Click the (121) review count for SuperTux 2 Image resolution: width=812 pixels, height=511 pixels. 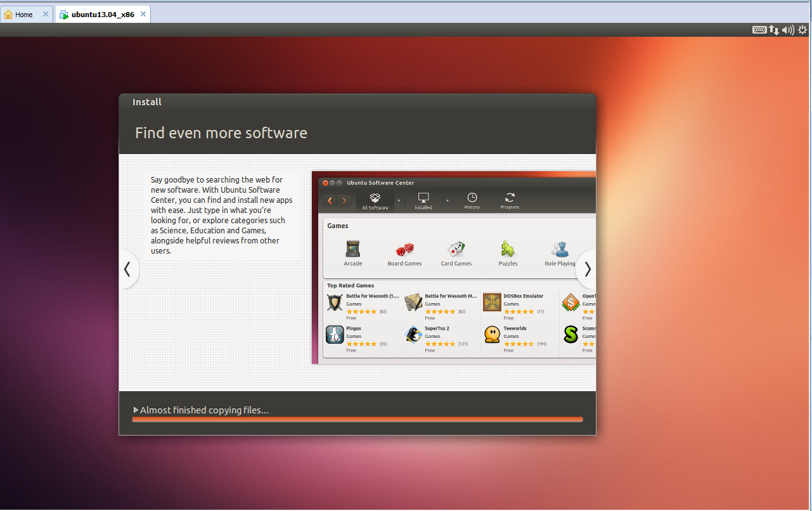(x=463, y=344)
